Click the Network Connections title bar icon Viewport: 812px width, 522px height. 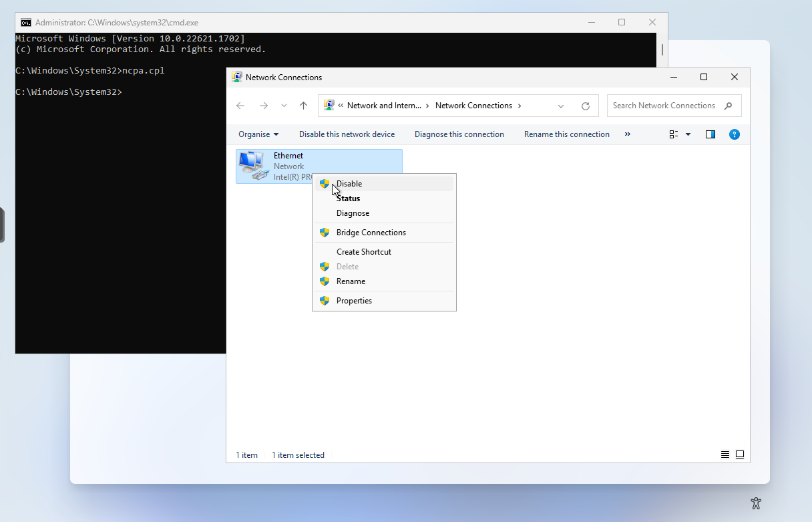pos(237,77)
